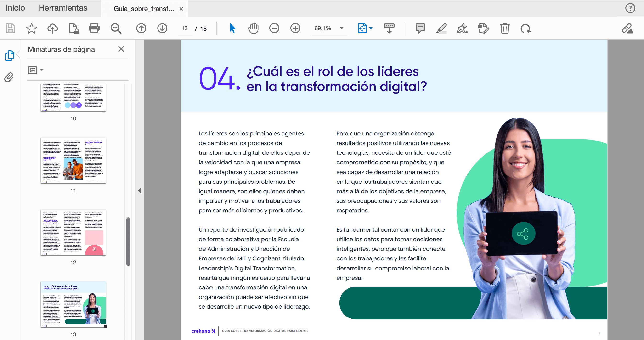Toggle the attachments paperclip panel

coord(9,77)
